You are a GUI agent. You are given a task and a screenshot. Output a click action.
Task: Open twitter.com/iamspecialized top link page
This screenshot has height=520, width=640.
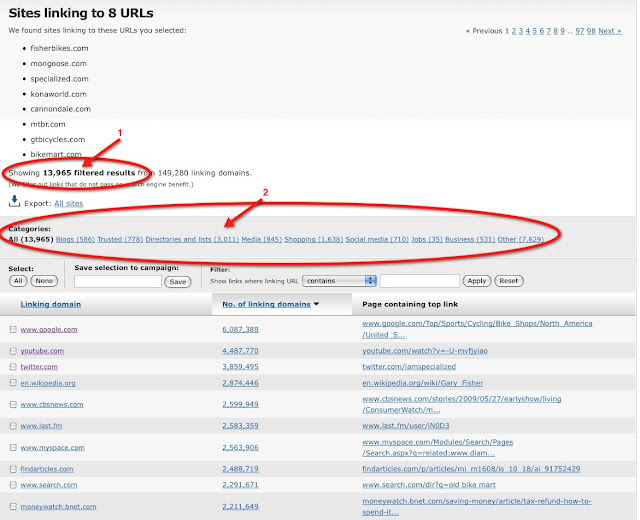[x=409, y=367]
